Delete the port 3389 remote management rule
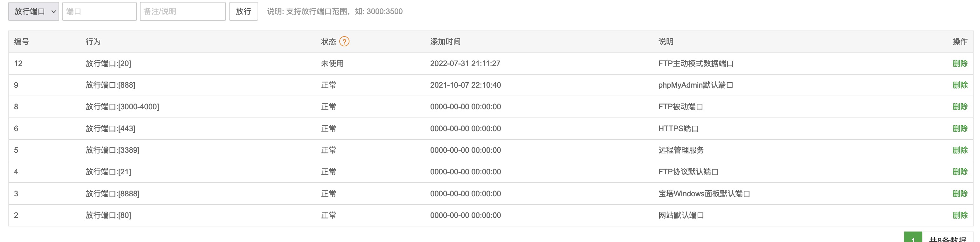This screenshot has height=242, width=980. coord(960,150)
